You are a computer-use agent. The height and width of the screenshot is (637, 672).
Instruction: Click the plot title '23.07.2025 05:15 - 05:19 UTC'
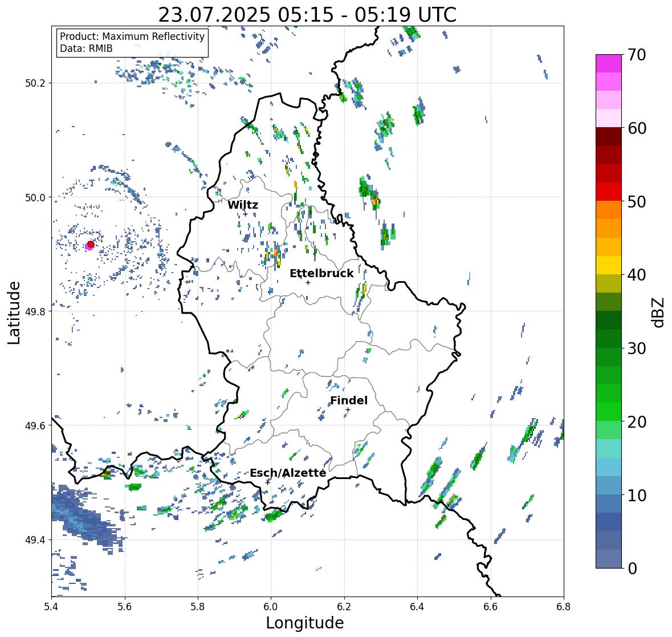coord(307,15)
